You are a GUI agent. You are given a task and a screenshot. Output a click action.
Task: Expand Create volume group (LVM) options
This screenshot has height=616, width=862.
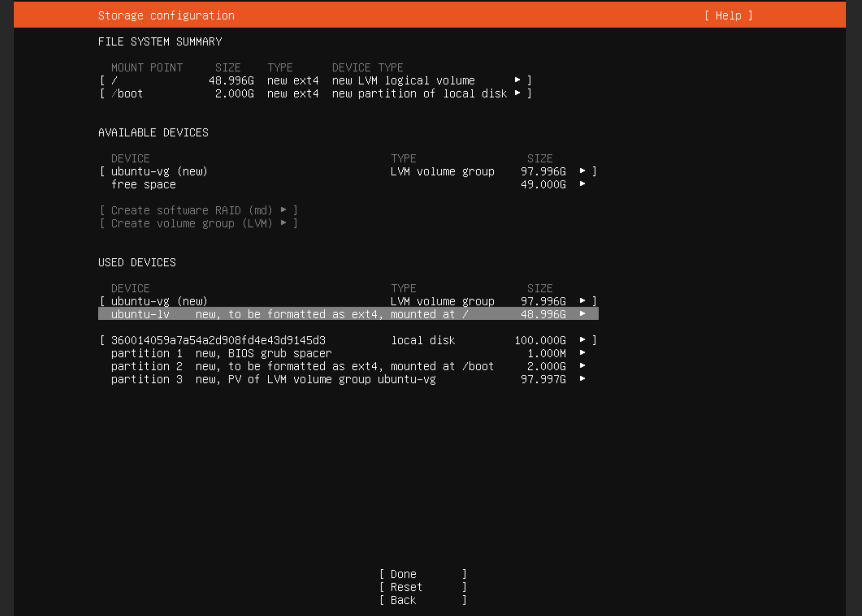point(284,223)
